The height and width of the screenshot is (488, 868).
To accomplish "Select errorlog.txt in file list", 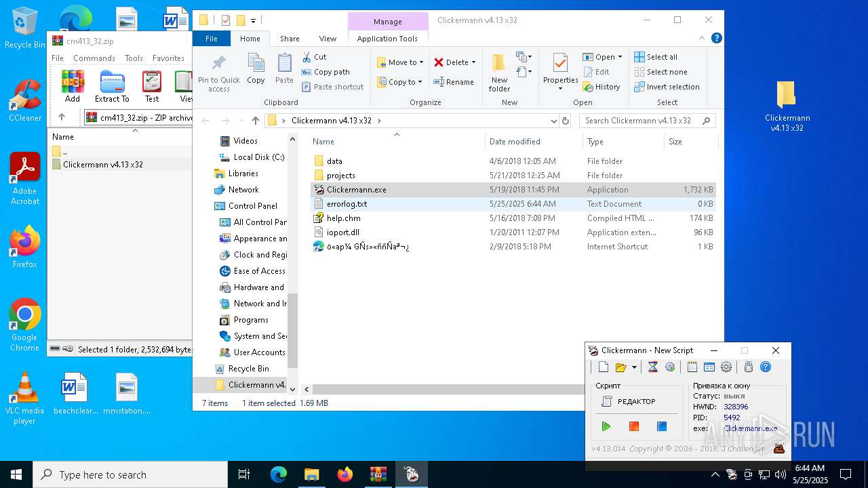I will [x=514, y=204].
